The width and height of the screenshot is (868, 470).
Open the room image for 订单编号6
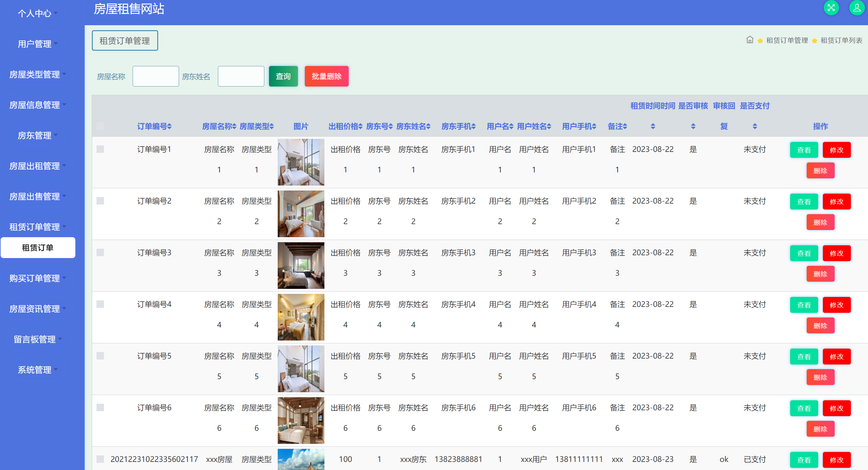[x=301, y=421]
